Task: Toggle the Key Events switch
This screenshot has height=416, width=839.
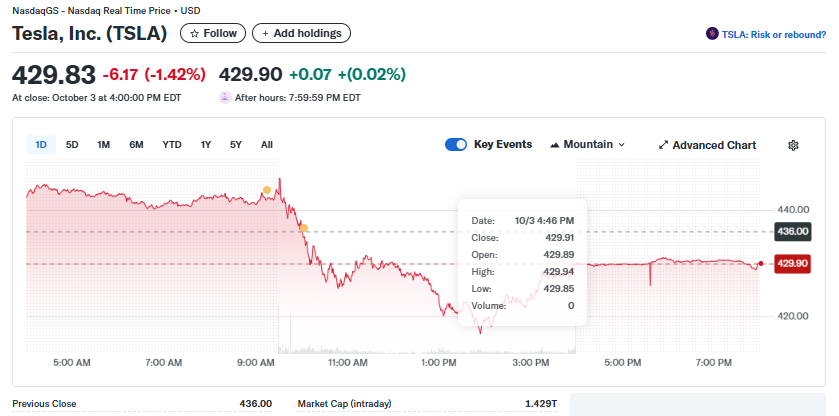Action: click(x=456, y=145)
